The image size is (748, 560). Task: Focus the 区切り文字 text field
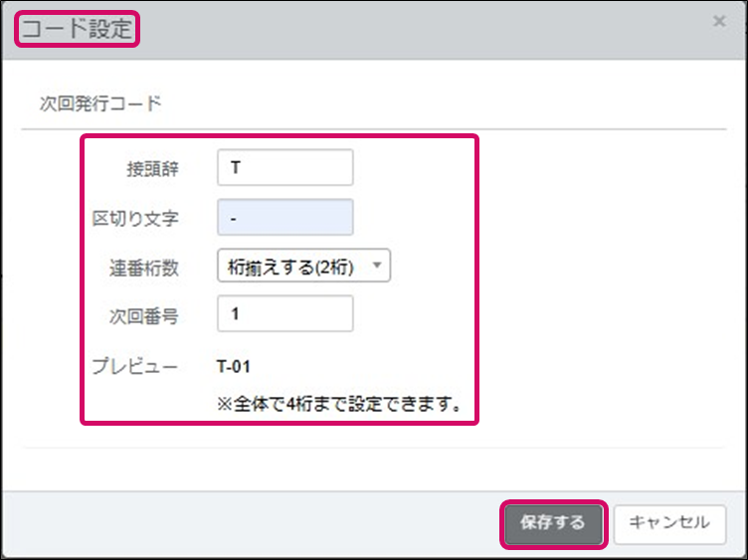point(284,217)
